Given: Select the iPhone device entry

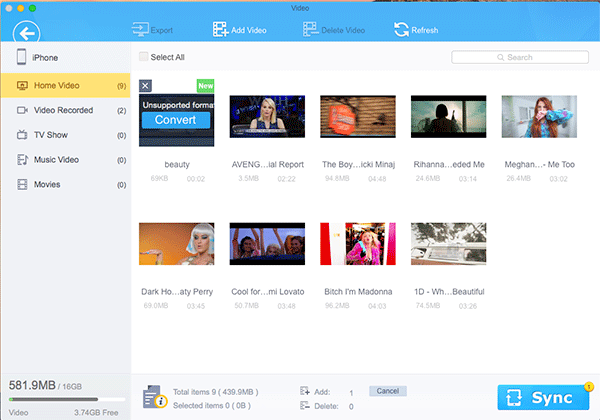Looking at the screenshot, I should pos(65,57).
